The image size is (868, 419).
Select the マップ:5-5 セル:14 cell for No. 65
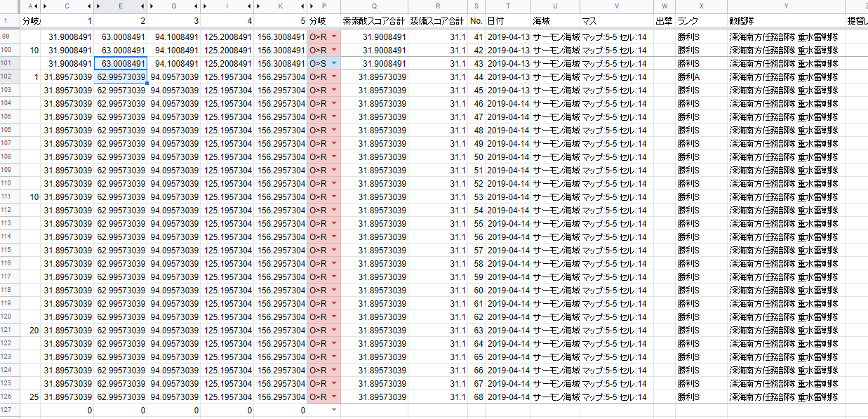(x=617, y=357)
